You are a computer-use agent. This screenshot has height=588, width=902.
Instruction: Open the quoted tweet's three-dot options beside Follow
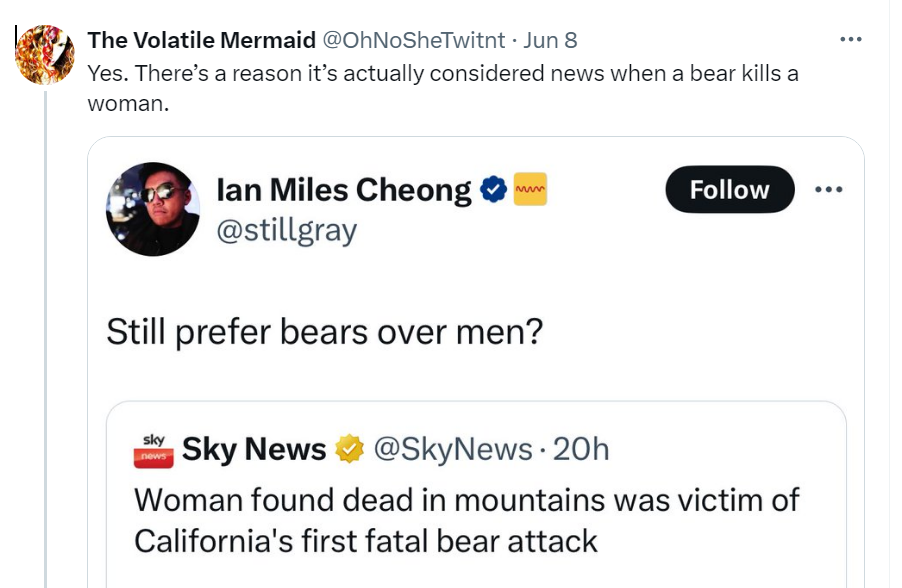point(829,190)
